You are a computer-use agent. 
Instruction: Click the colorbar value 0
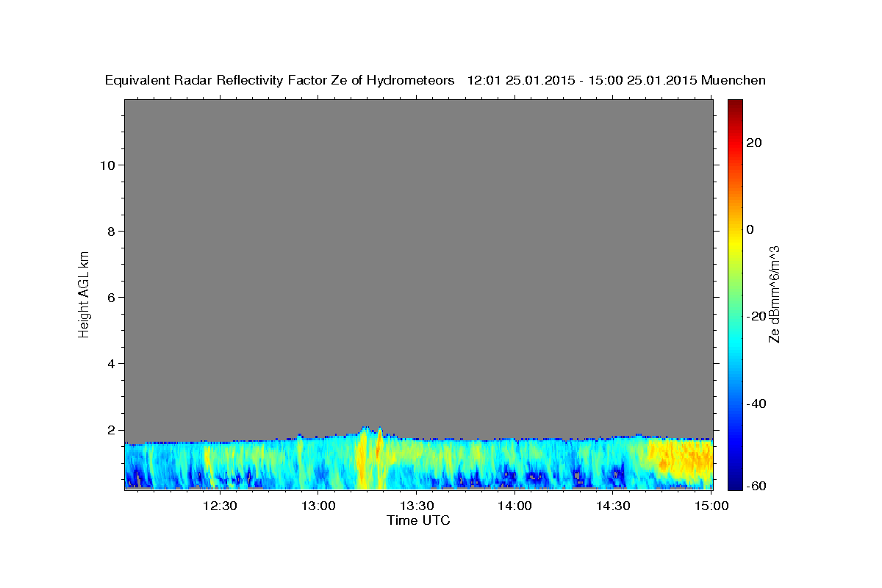[750, 229]
